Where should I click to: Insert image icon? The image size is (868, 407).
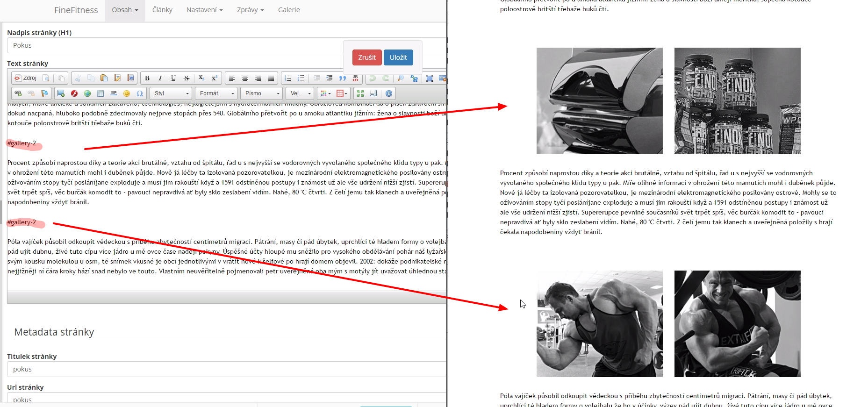point(61,93)
